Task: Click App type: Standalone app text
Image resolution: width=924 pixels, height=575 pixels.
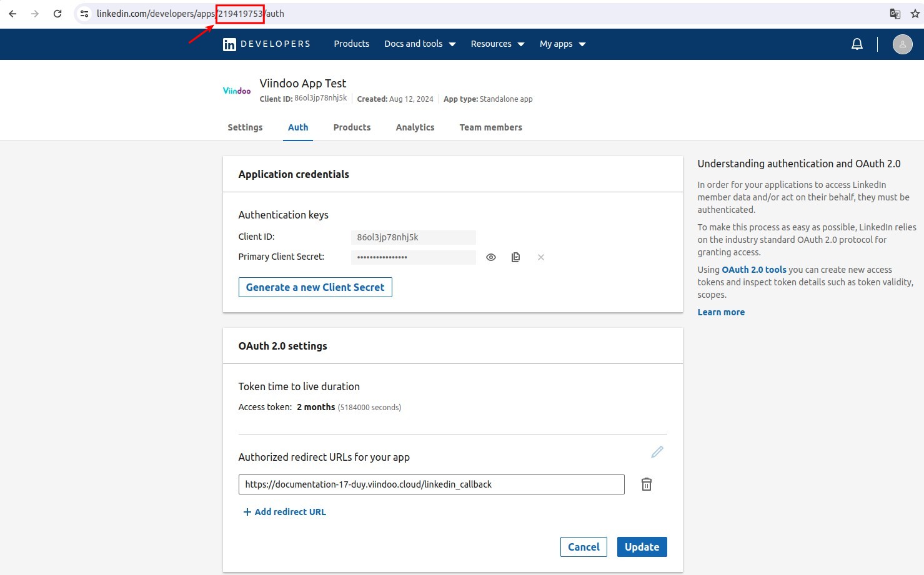Action: click(488, 99)
